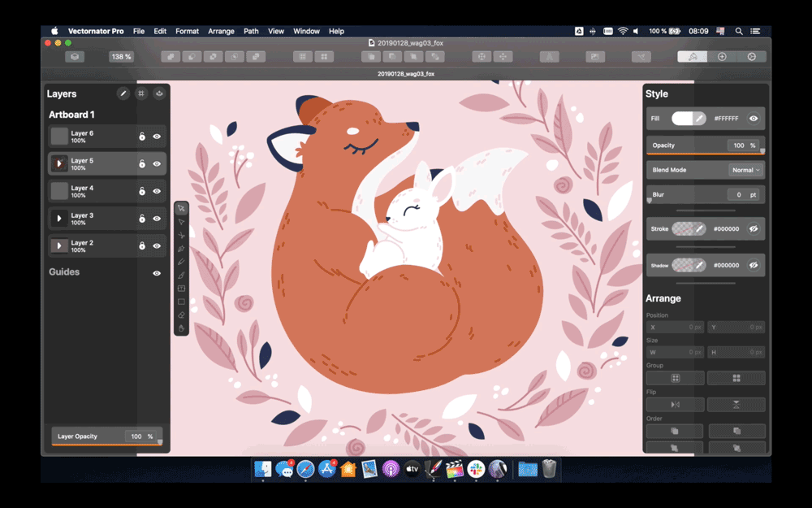Viewport: 812px width, 508px height.
Task: Open the File menu
Action: pos(139,31)
